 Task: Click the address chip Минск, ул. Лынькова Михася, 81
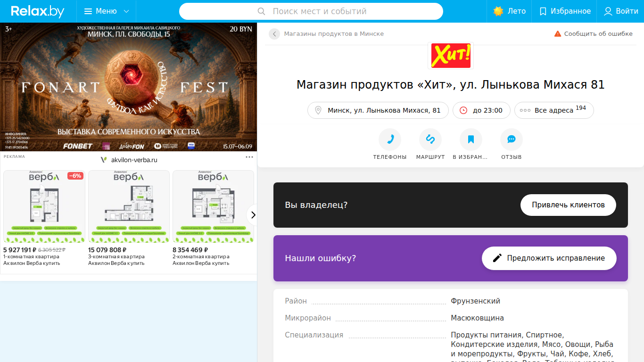point(378,110)
